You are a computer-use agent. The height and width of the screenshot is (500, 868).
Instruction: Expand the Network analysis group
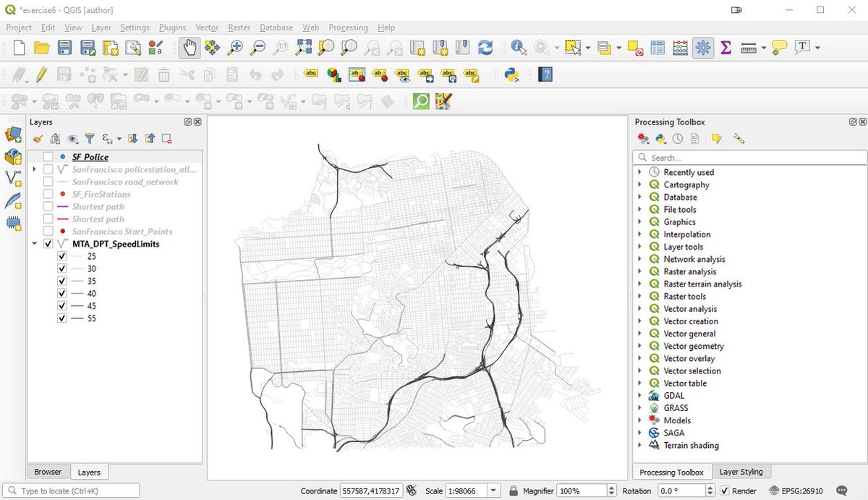[x=639, y=259]
